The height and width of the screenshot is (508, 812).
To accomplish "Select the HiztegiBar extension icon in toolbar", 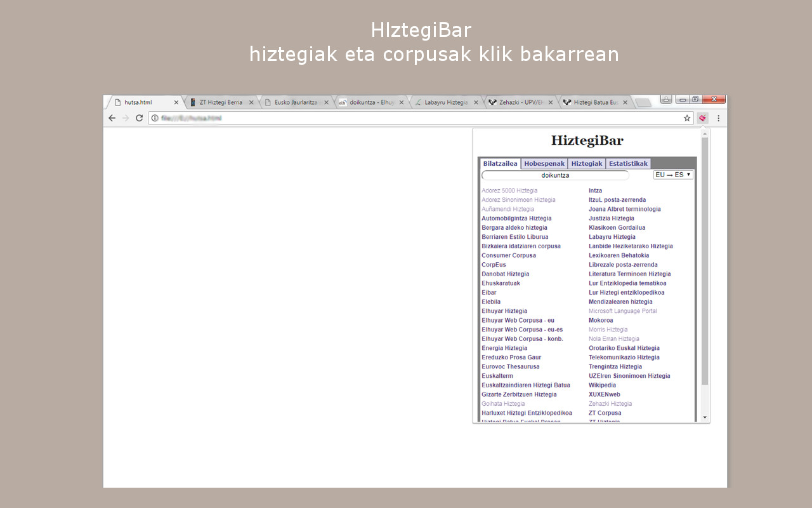I will [702, 118].
